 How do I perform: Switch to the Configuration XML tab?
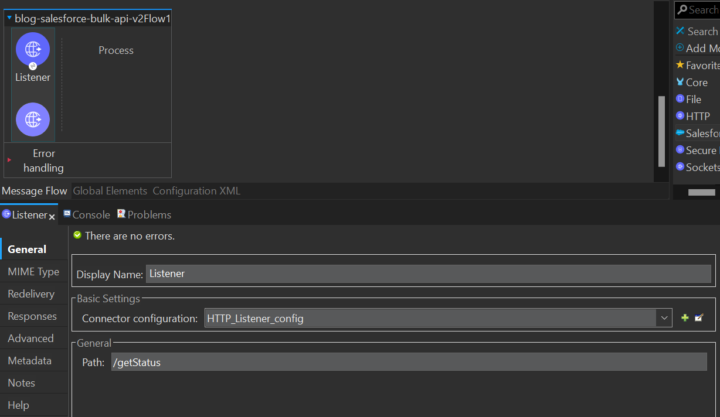click(196, 191)
